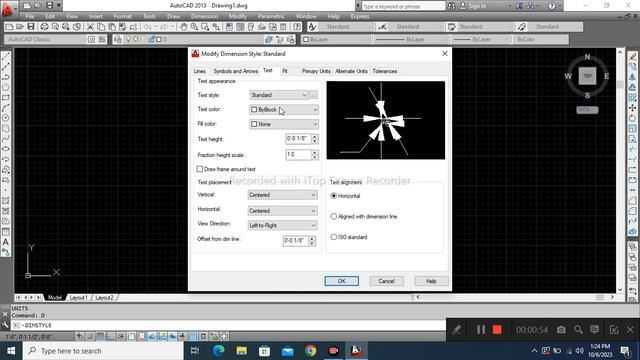This screenshot has height=360, width=640.
Task: Select the Multiline Text tool
Action: click(x=6, y=242)
